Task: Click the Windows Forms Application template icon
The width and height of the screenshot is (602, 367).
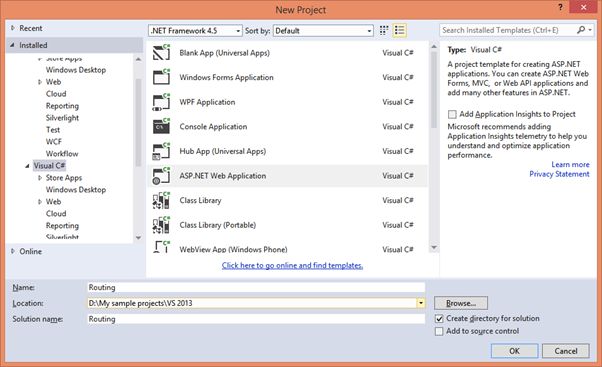Action: pos(161,77)
